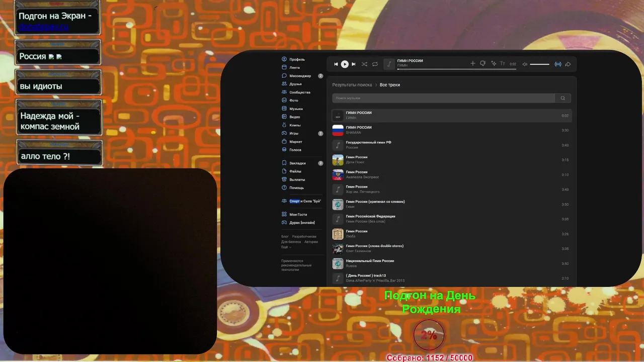The height and width of the screenshot is (362, 644).
Task: Open Друзья in the sidebar
Action: tap(295, 84)
